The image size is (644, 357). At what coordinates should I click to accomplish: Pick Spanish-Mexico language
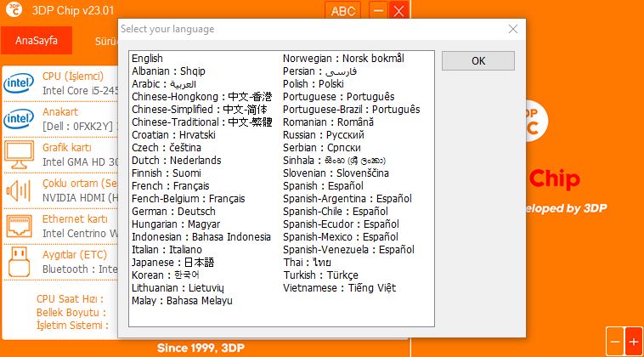click(x=341, y=236)
